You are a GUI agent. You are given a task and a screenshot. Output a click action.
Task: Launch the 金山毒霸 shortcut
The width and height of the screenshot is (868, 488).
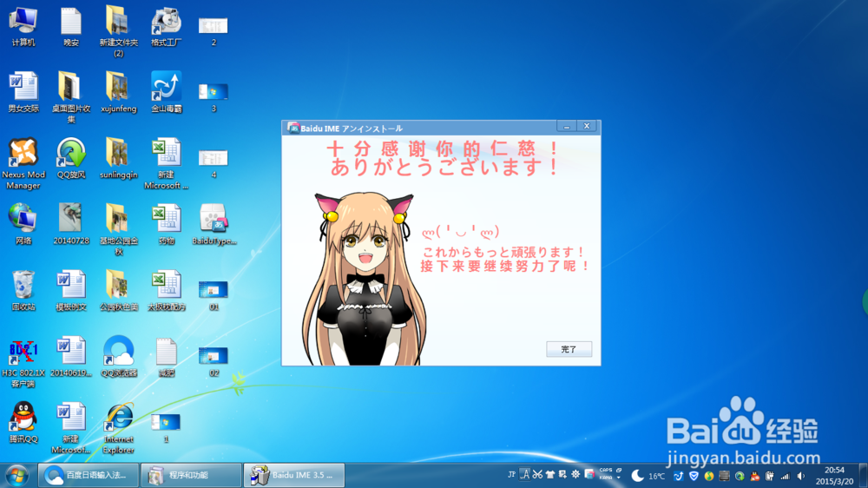point(166,93)
